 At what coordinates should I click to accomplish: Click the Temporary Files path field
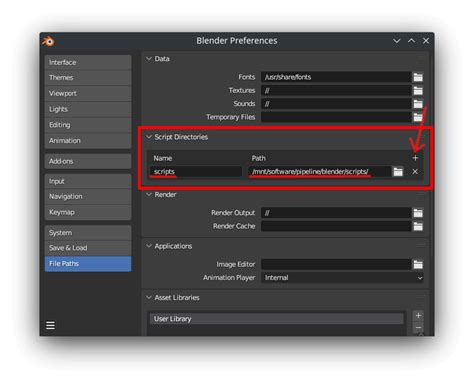(336, 117)
